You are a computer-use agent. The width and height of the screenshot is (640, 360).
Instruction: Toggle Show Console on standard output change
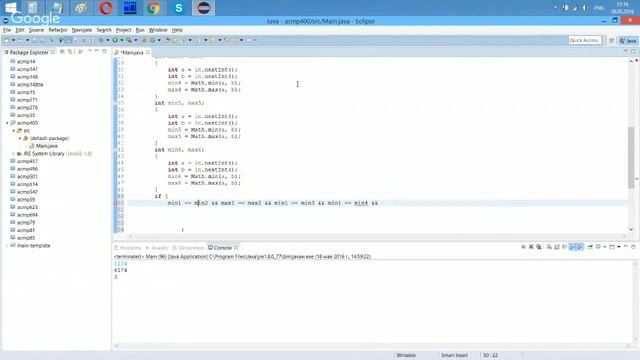click(573, 247)
